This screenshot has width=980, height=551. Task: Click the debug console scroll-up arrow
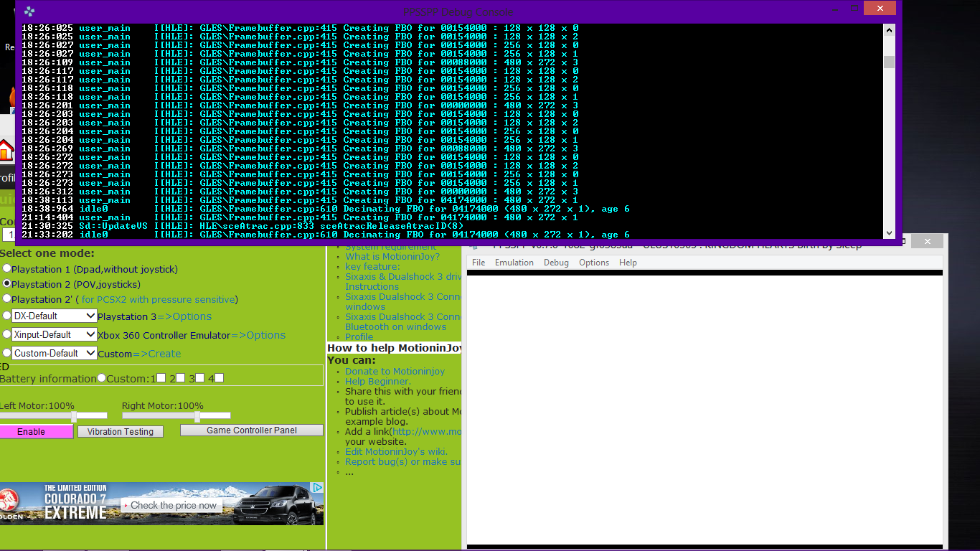(x=890, y=30)
